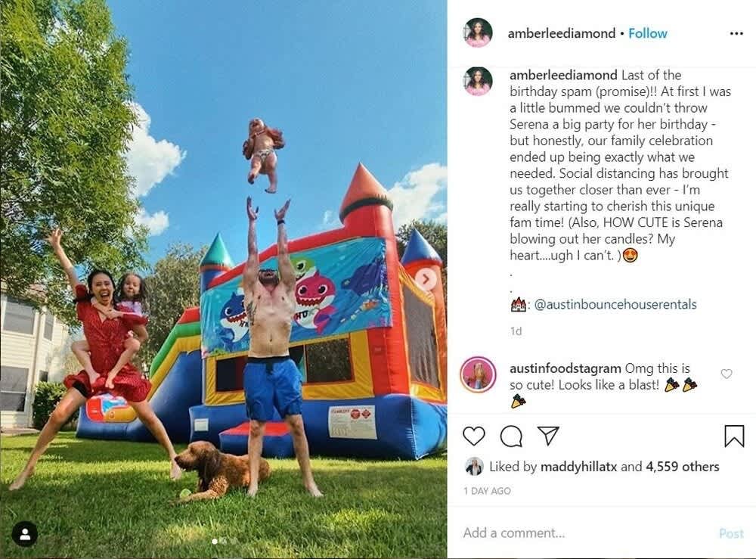756x559 pixels.
Task: Open the amberleediamond username in the header
Action: pos(561,33)
